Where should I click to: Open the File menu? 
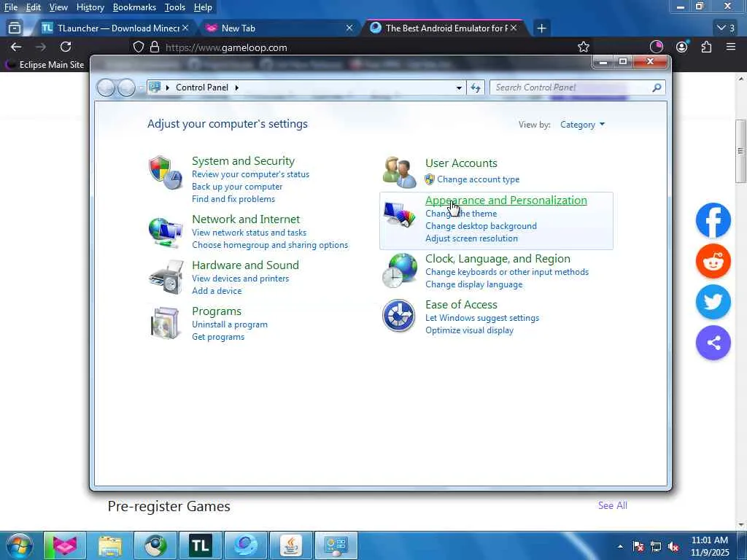[x=11, y=7]
